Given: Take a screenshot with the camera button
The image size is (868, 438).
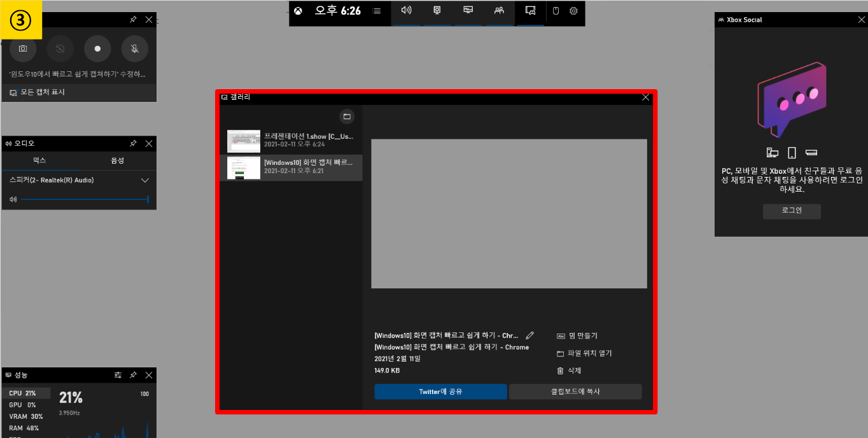Looking at the screenshot, I should (23, 48).
